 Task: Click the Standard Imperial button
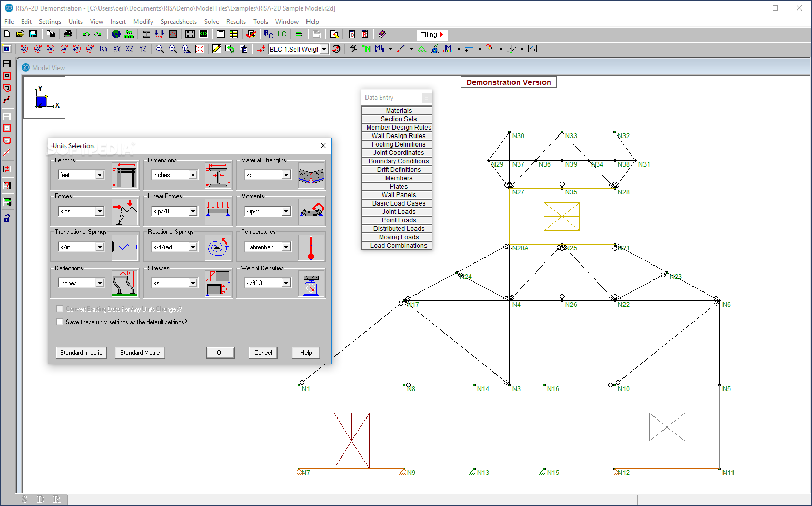tap(82, 353)
